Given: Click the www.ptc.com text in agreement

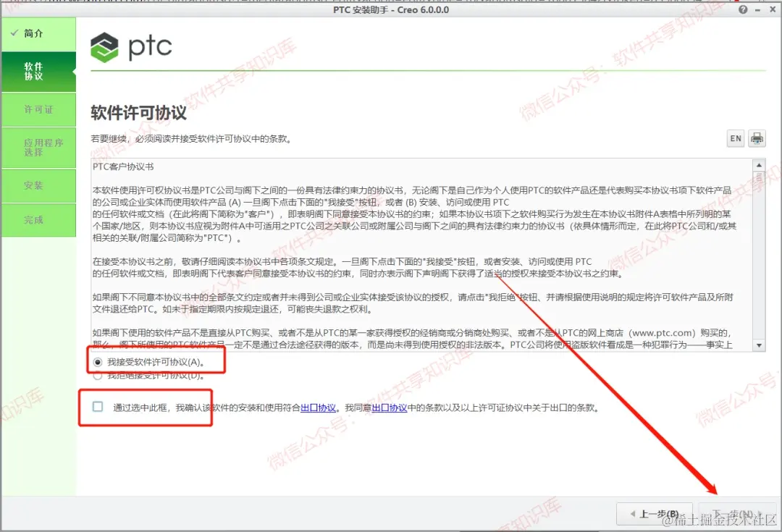Looking at the screenshot, I should pos(663,332).
